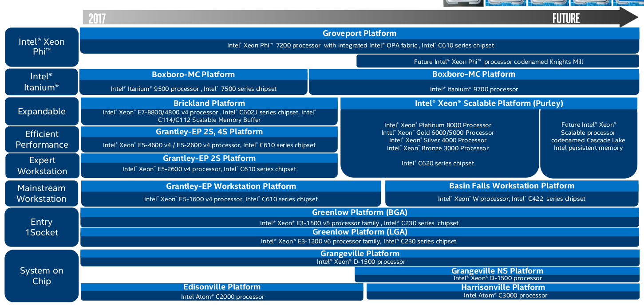Select the Intel Itanium category label
Image resolution: width=644 pixels, height=305 pixels.
point(41,82)
